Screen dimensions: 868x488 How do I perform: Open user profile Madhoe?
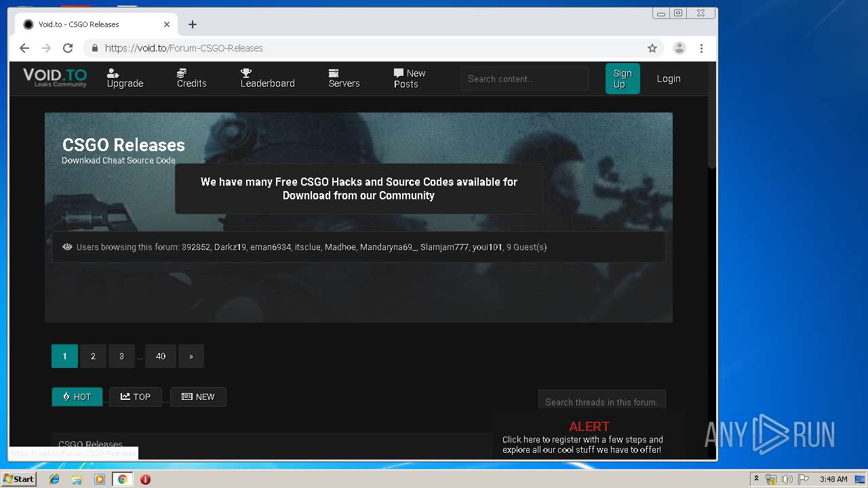coord(340,247)
